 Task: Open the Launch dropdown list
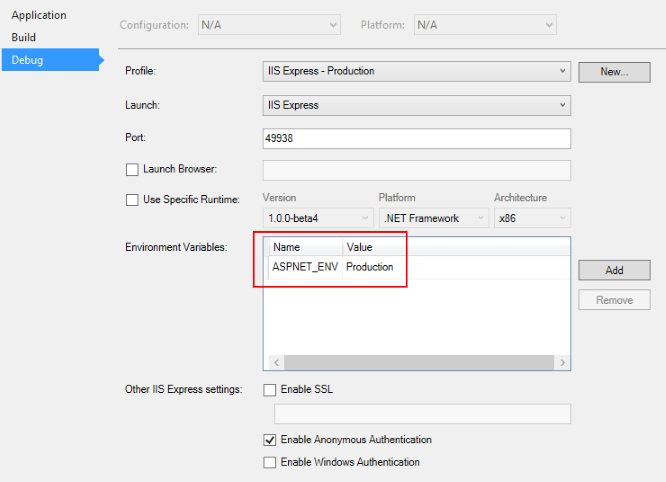point(415,104)
